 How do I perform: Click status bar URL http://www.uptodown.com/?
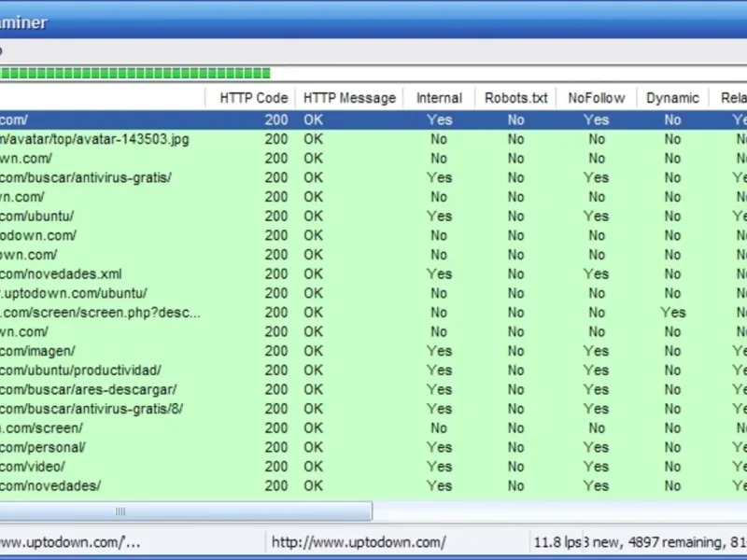point(359,542)
